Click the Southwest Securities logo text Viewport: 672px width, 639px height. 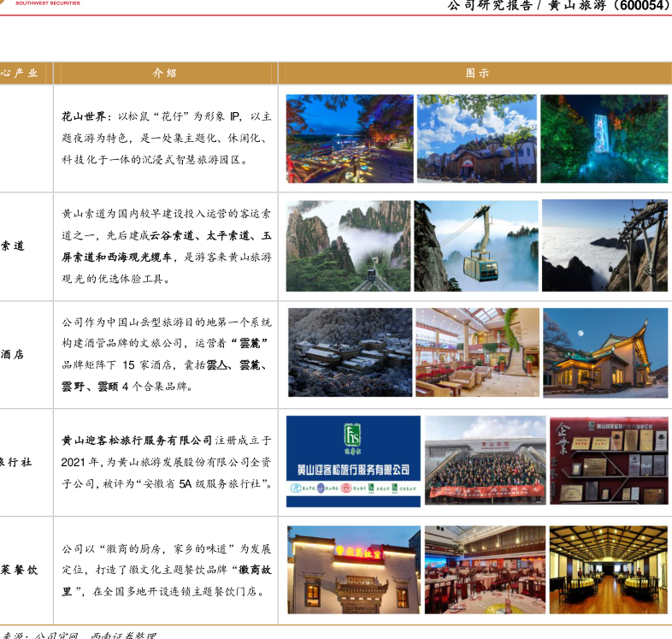click(48, 3)
